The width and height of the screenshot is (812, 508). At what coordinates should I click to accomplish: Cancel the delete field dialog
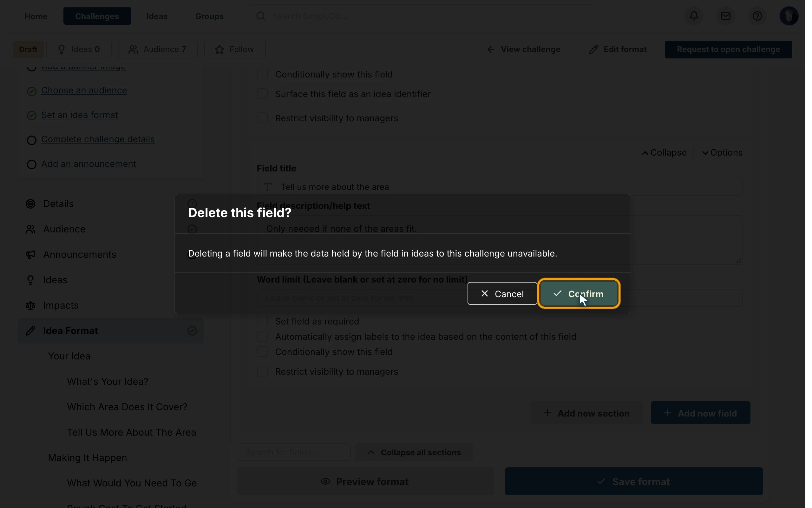[502, 294]
